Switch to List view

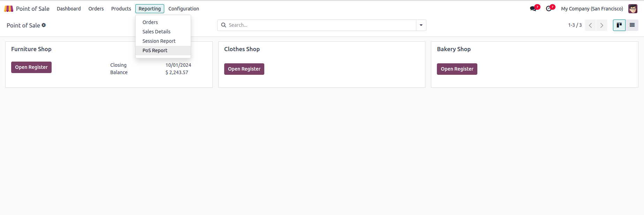632,25
